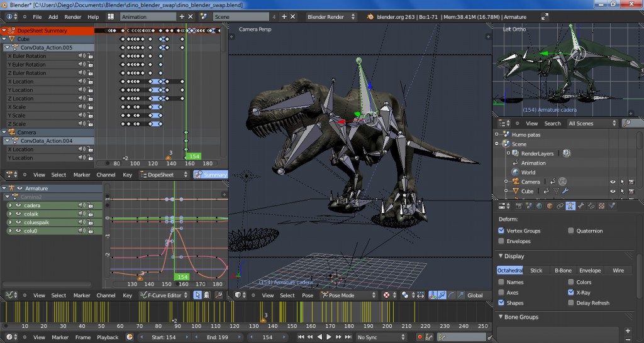644x343 pixels.
Task: Expand the coluespaik curve group arrow
Action: [x=10, y=222]
